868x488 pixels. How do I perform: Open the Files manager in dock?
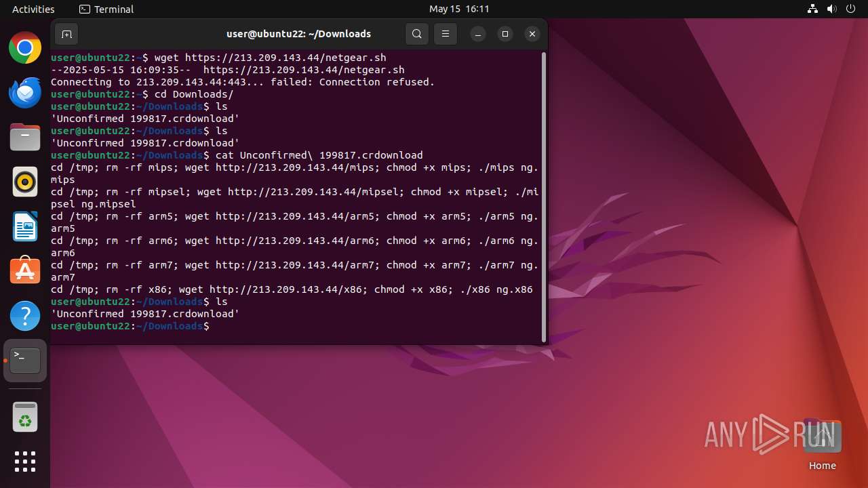(x=25, y=138)
